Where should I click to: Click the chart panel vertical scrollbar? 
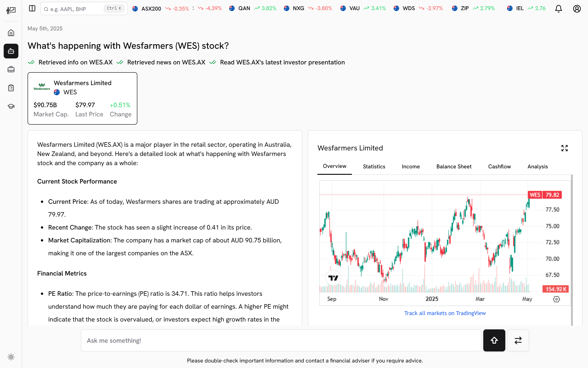572,250
